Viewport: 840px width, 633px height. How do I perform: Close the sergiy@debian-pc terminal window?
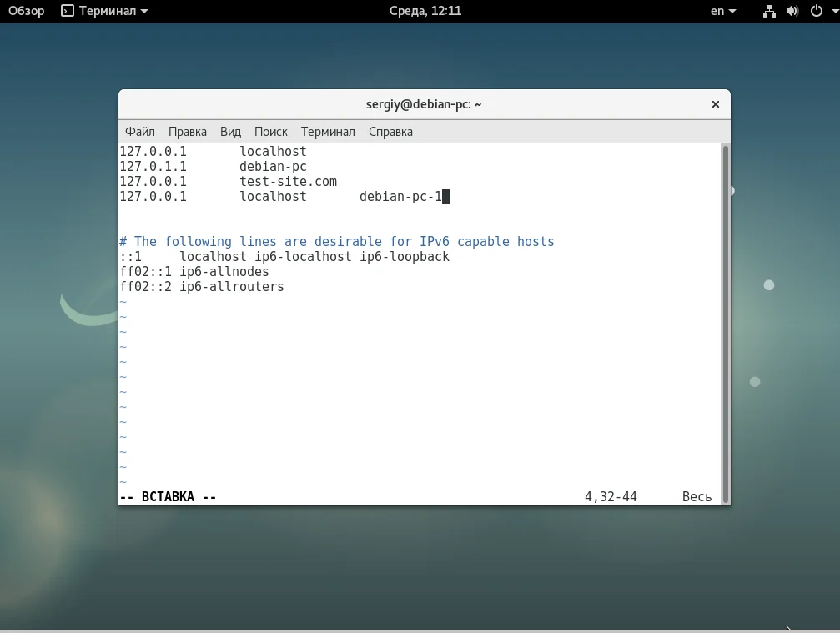[x=715, y=104]
